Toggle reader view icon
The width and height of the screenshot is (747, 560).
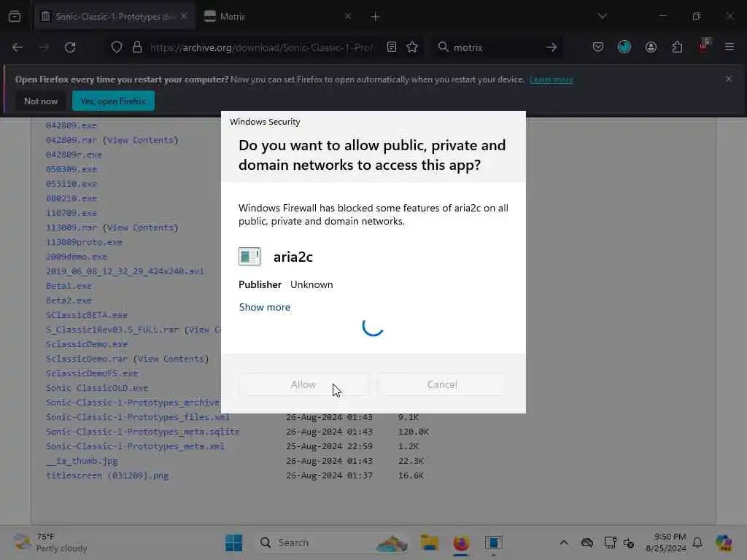[x=392, y=47]
